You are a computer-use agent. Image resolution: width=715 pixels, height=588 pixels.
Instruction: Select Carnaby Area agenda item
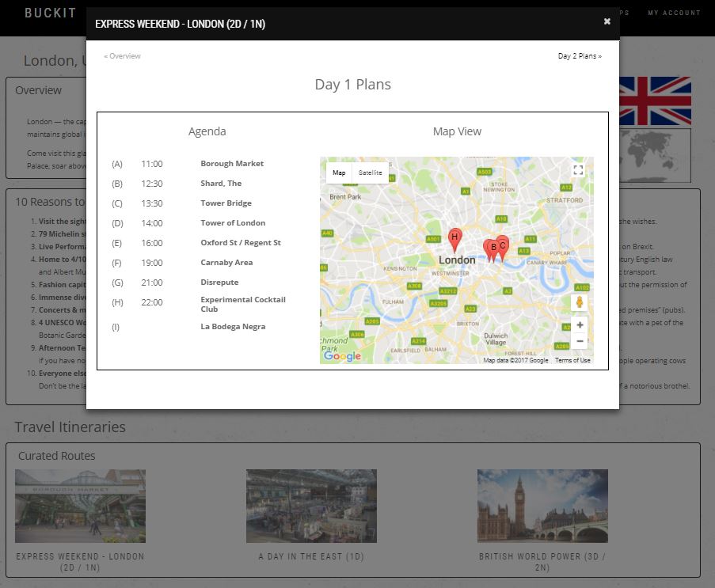[226, 263]
